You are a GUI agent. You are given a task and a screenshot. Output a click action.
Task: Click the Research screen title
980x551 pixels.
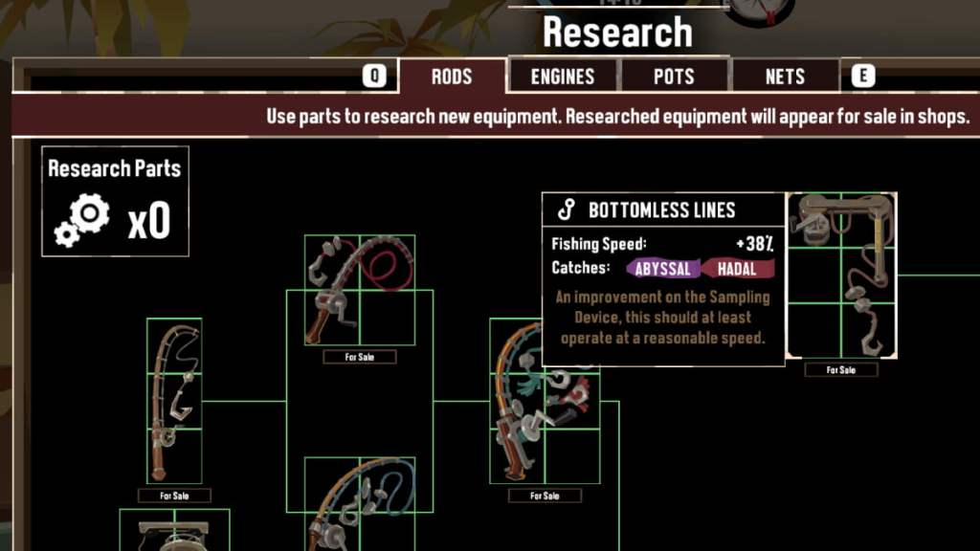[x=617, y=32]
